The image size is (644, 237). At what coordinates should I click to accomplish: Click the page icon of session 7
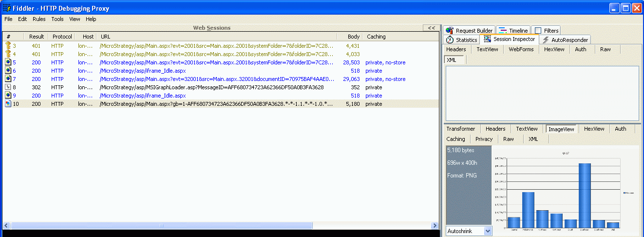click(x=8, y=79)
